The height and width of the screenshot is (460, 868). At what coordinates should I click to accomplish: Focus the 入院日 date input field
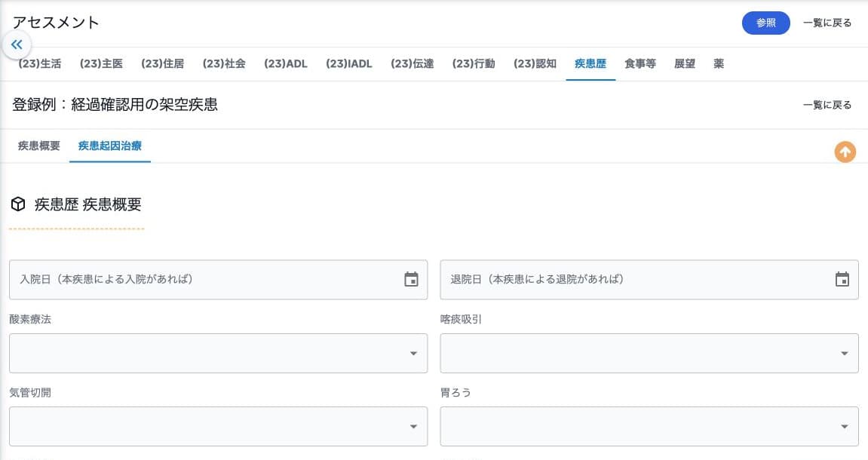pyautogui.click(x=218, y=280)
